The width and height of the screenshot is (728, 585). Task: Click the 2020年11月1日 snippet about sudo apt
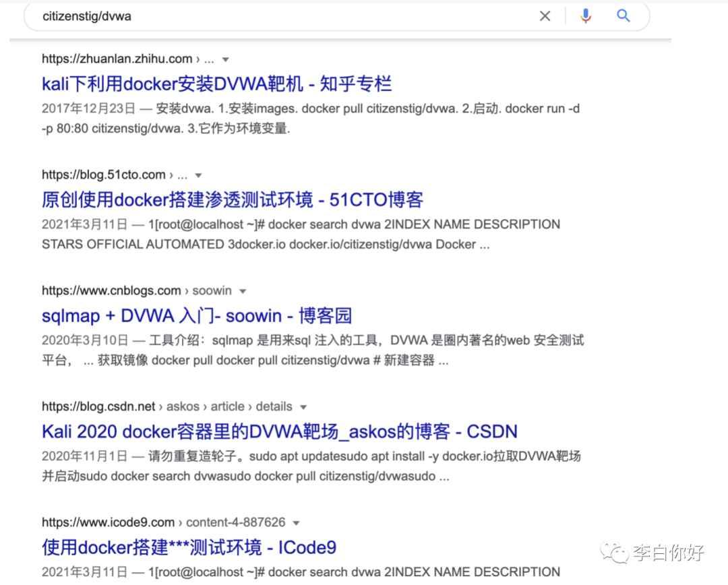[311, 466]
